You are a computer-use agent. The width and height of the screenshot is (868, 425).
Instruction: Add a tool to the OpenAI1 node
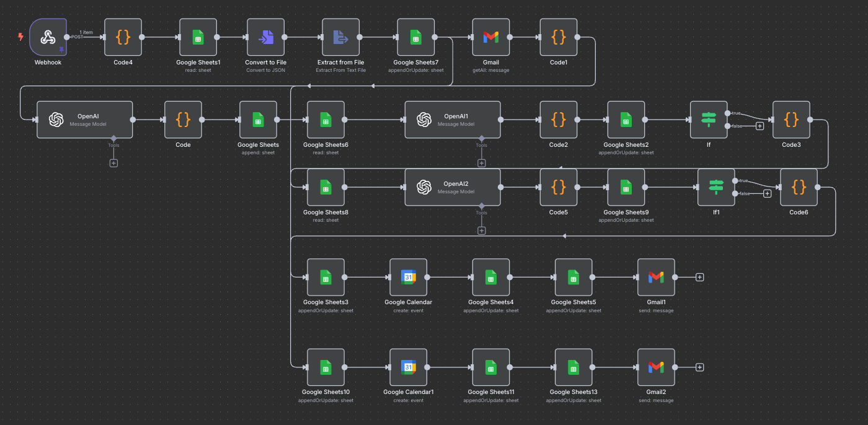482,163
